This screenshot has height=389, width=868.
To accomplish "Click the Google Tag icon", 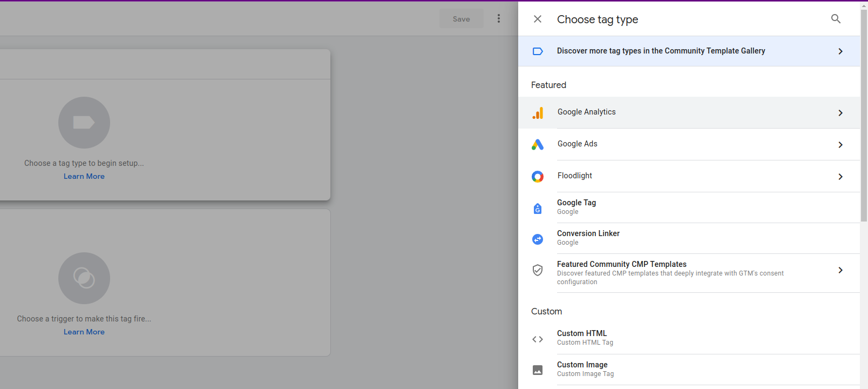I will pos(538,208).
